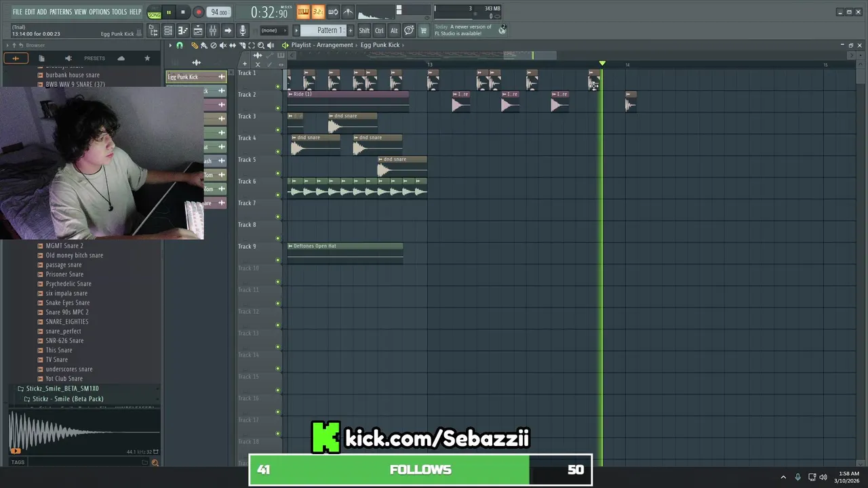This screenshot has width=868, height=488.
Task: Toggle the magnet snap icon in Playlist
Action: (180, 45)
